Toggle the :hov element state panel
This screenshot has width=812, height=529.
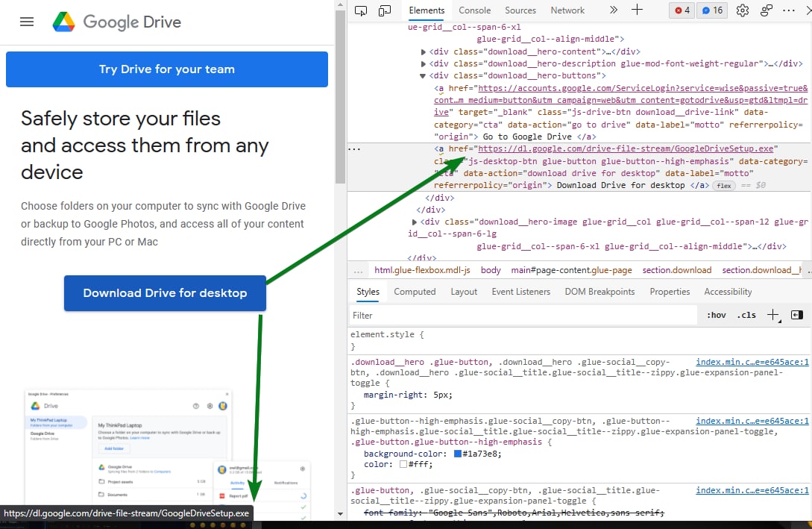tap(717, 315)
